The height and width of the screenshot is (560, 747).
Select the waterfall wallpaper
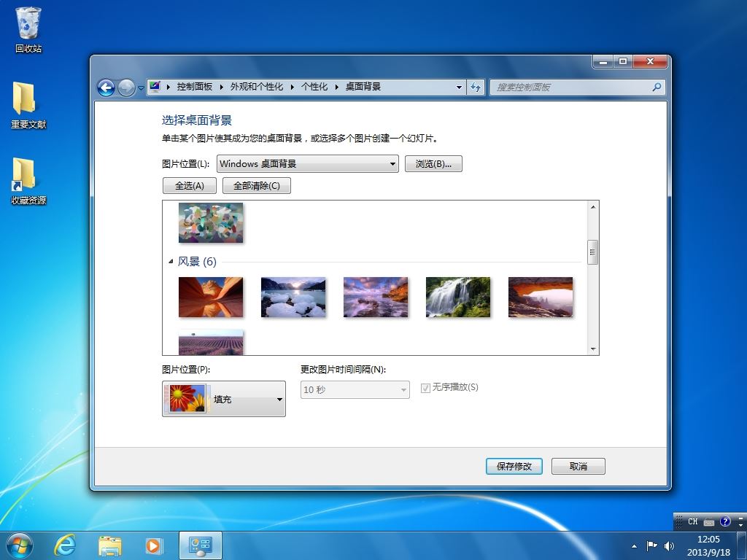click(458, 297)
